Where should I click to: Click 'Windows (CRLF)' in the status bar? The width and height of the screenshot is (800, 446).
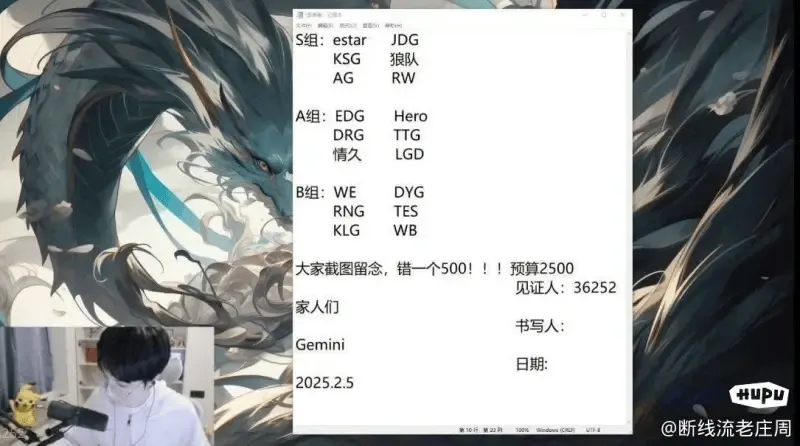(555, 430)
